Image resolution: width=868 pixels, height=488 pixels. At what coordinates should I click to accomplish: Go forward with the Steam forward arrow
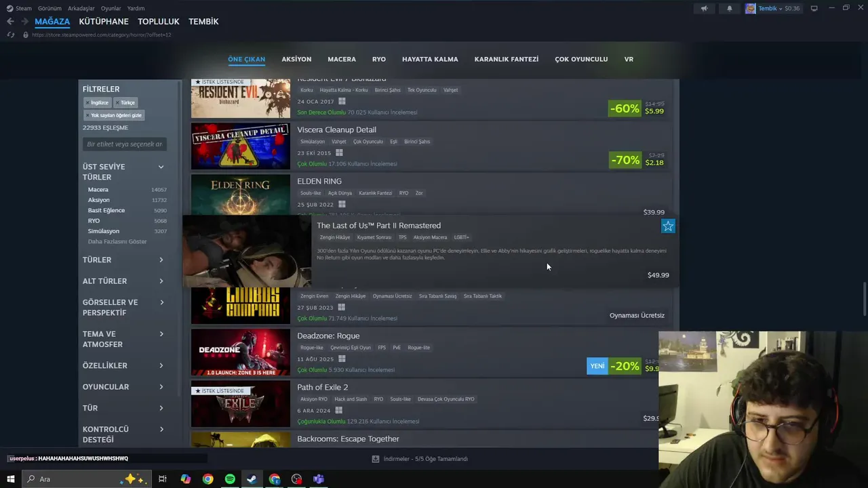pyautogui.click(x=25, y=22)
